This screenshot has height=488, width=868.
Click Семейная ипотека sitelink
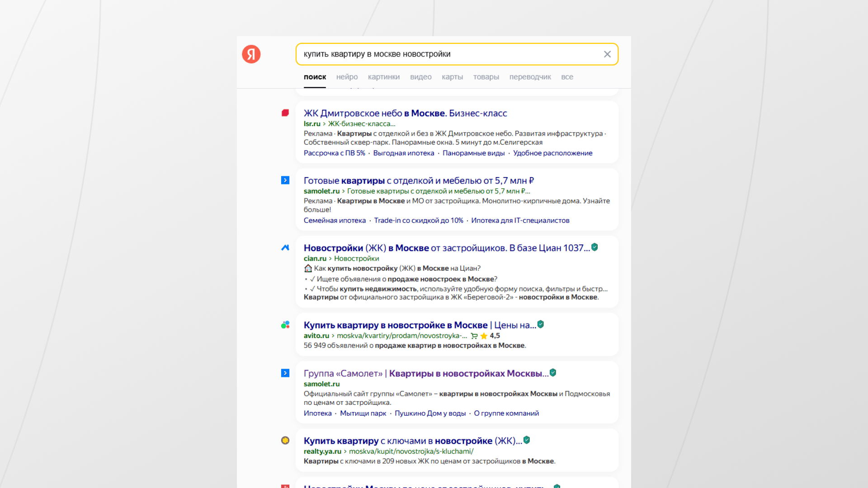tap(335, 221)
